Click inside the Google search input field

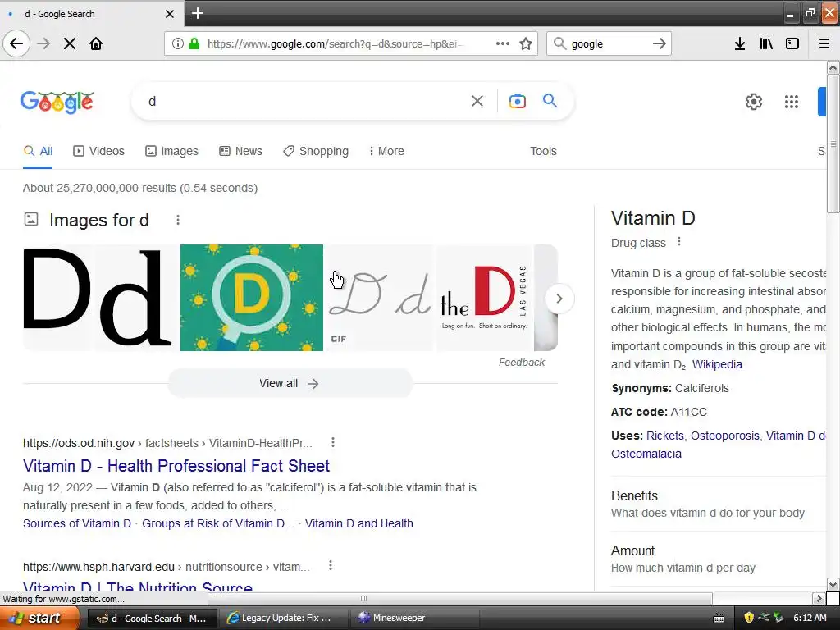point(305,101)
